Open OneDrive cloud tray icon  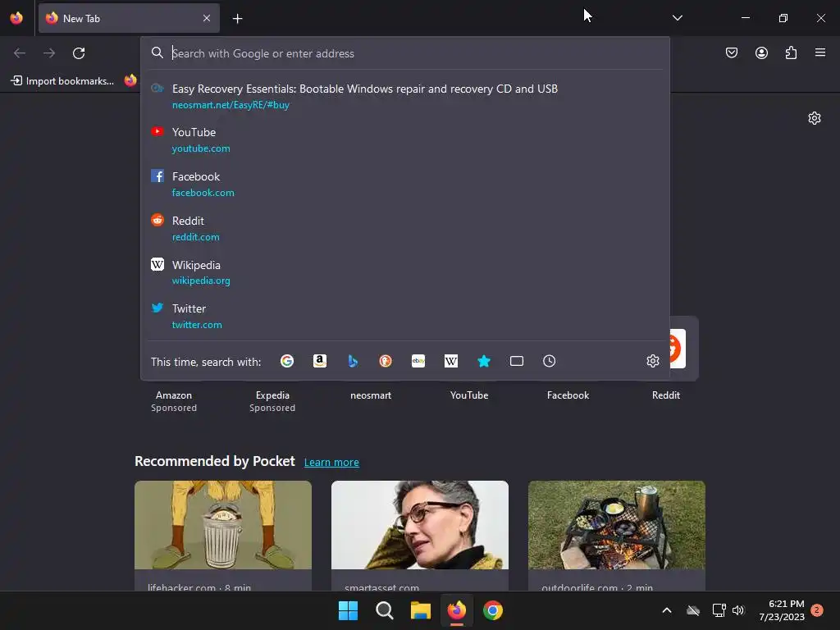point(693,610)
